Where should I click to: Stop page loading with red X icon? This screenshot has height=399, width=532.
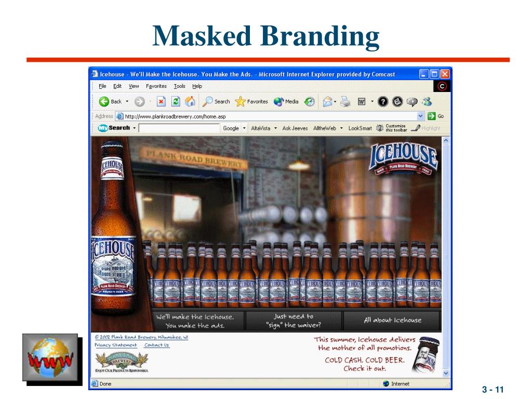161,101
